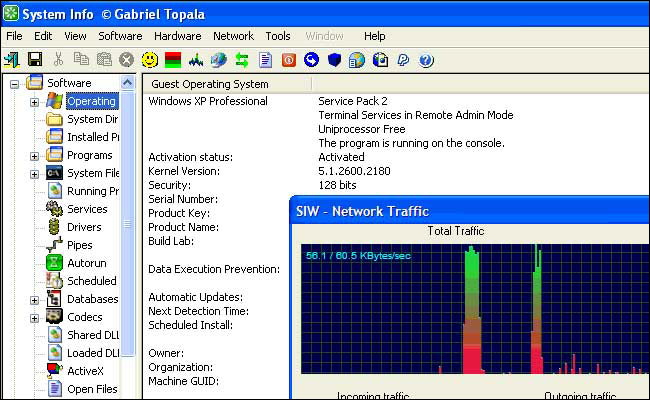Viewport: 650px width, 400px height.
Task: Click the PayPal 'P' toolbar icon
Action: click(x=403, y=60)
